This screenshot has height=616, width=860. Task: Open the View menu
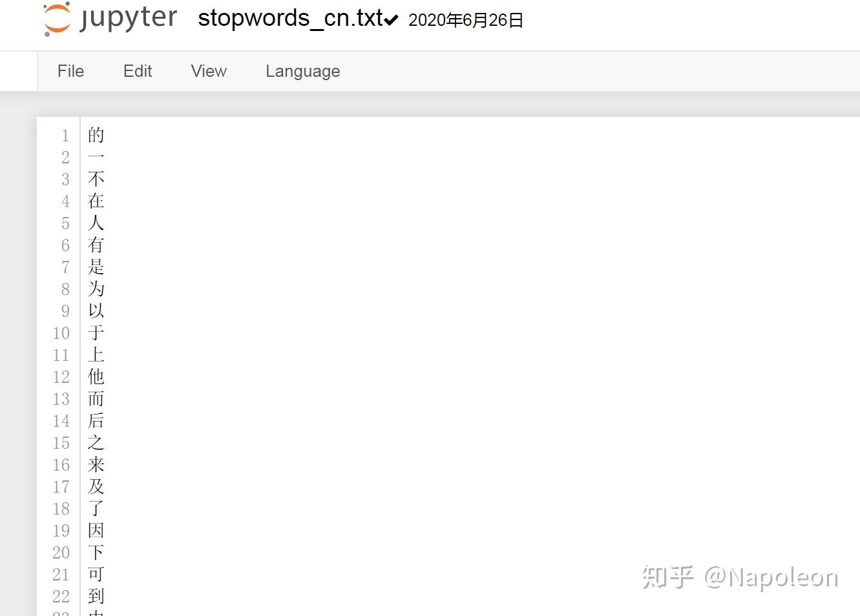pyautogui.click(x=209, y=71)
